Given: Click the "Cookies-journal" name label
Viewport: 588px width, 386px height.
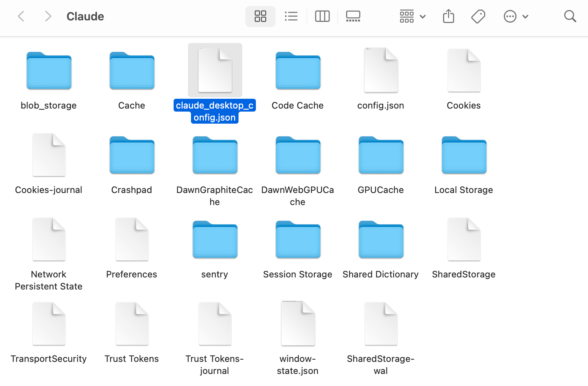Looking at the screenshot, I should pos(49,190).
